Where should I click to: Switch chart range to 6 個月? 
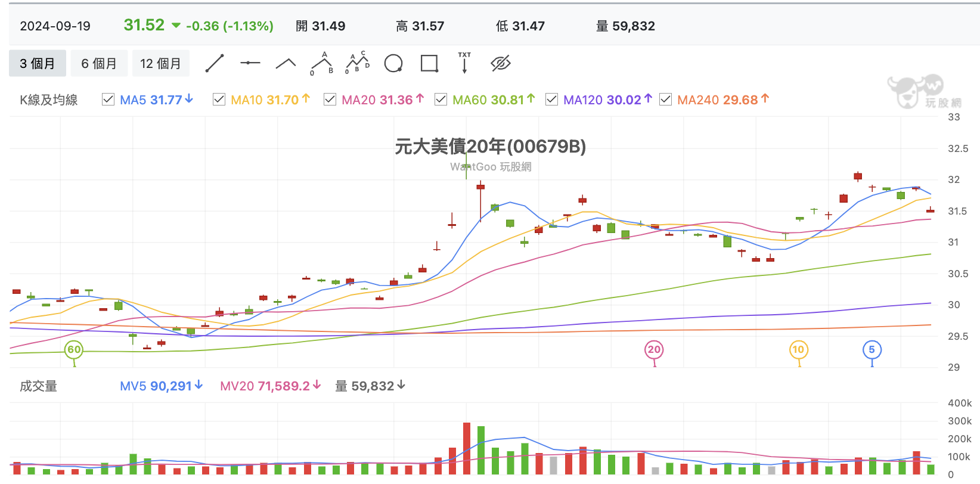(99, 63)
